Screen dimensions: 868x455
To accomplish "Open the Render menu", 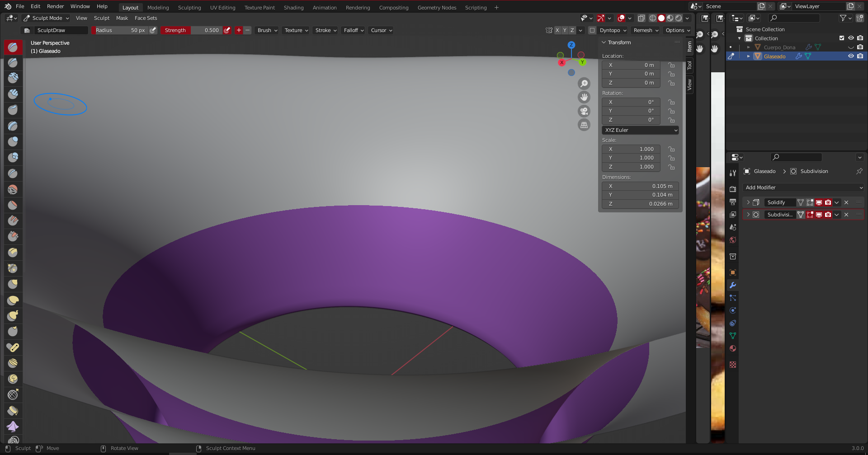I will [56, 6].
